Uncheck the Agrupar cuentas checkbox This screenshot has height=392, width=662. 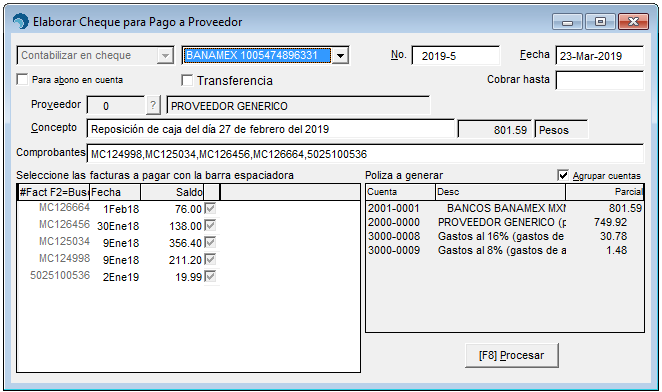tap(563, 175)
